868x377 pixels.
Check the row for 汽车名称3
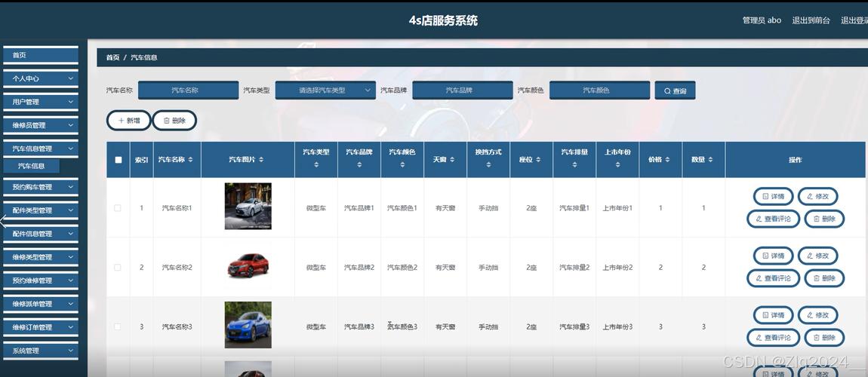(117, 326)
